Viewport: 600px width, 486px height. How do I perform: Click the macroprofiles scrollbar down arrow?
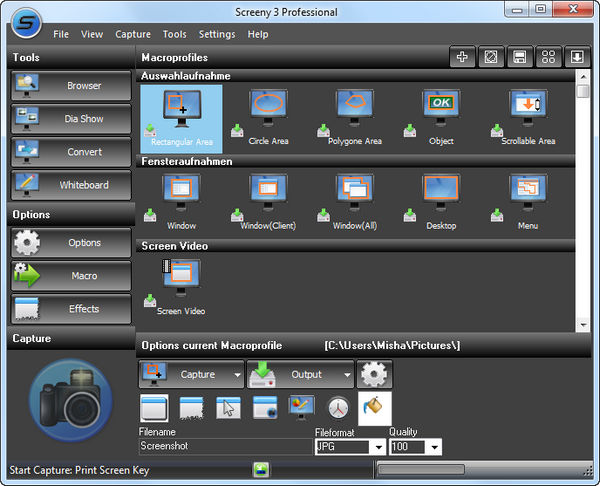coord(583,325)
